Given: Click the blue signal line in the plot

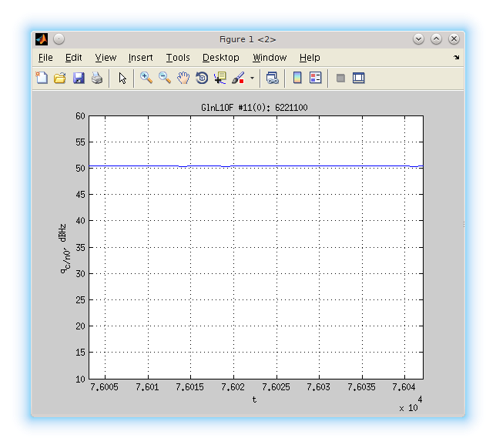Looking at the screenshot, I should pos(256,165).
